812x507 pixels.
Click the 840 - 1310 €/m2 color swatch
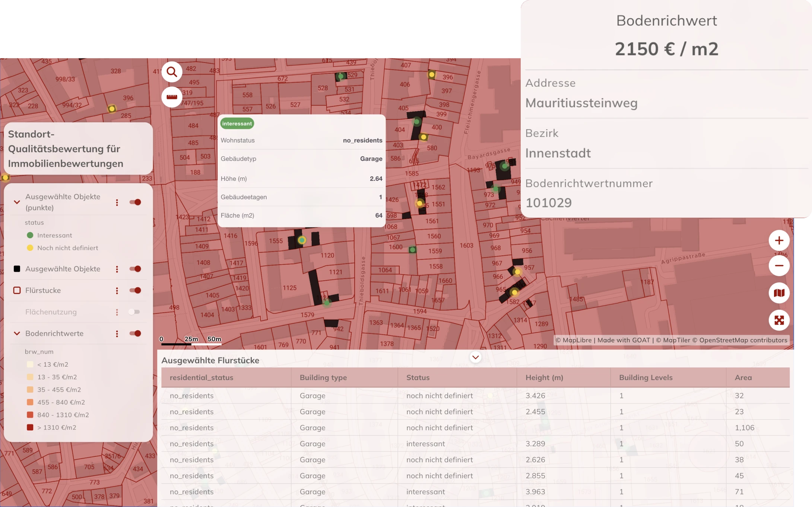30,415
